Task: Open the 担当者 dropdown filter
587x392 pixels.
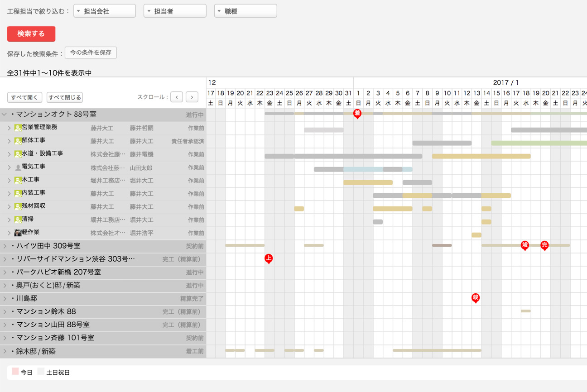Action: click(x=175, y=11)
